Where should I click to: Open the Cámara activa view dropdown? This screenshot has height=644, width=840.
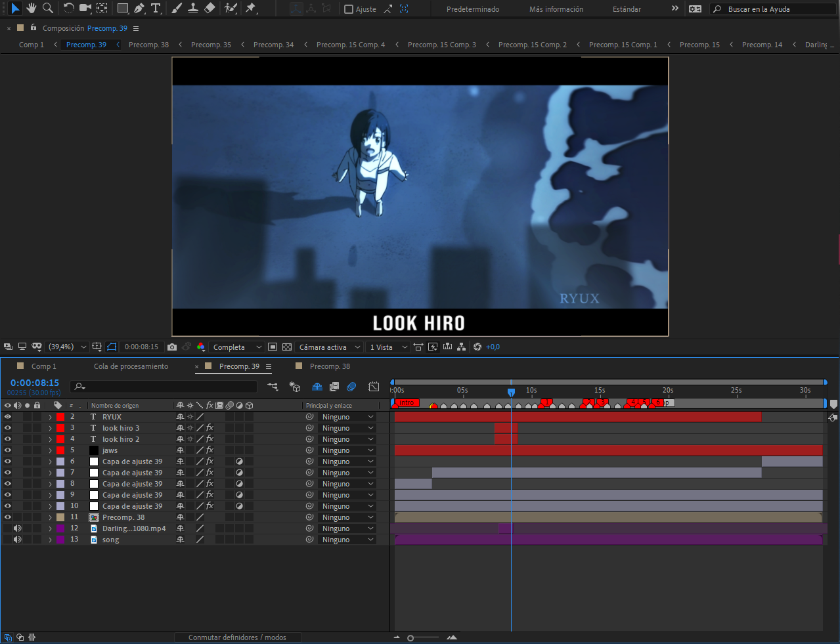tap(330, 347)
